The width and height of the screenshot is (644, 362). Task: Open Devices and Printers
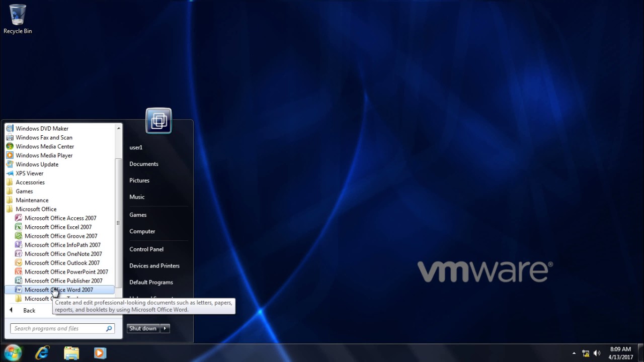coord(158,265)
